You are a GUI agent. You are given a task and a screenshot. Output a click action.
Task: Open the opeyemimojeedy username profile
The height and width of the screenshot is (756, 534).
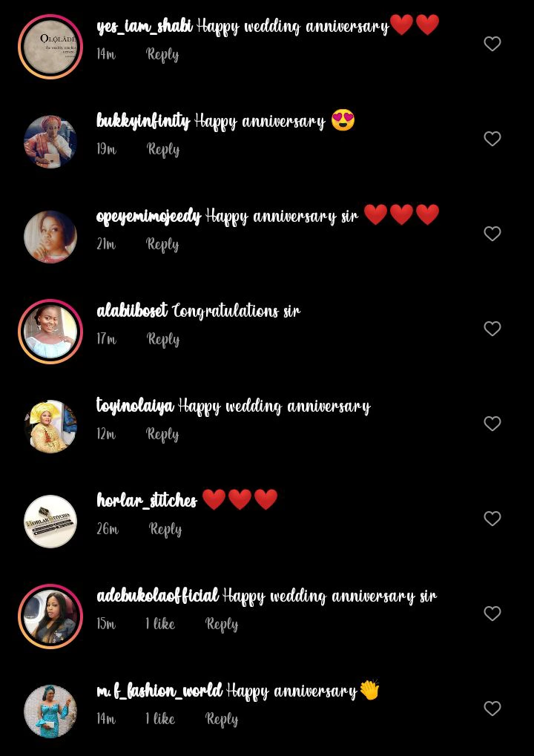pyautogui.click(x=148, y=217)
